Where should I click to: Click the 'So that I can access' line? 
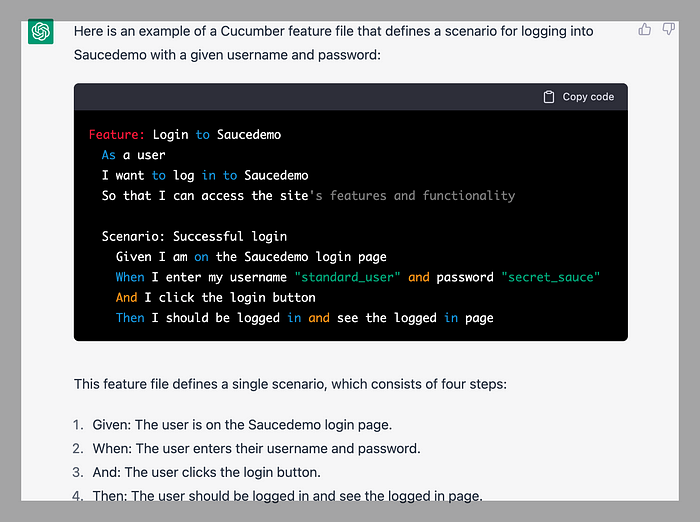[308, 196]
